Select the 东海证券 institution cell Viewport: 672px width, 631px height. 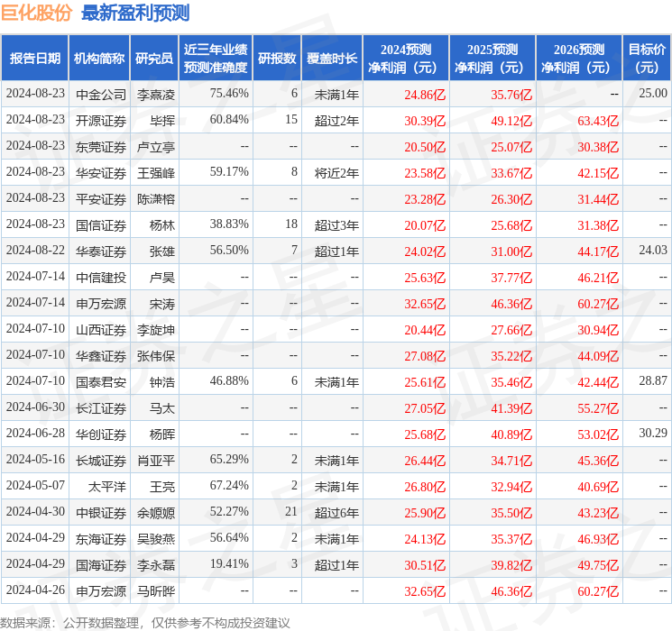[x=101, y=539]
